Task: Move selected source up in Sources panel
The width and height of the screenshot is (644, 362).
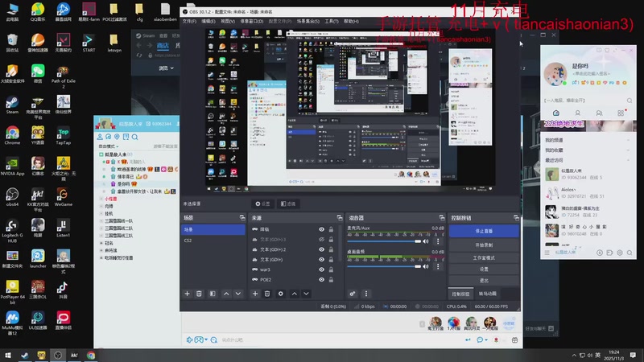Action: 295,294
